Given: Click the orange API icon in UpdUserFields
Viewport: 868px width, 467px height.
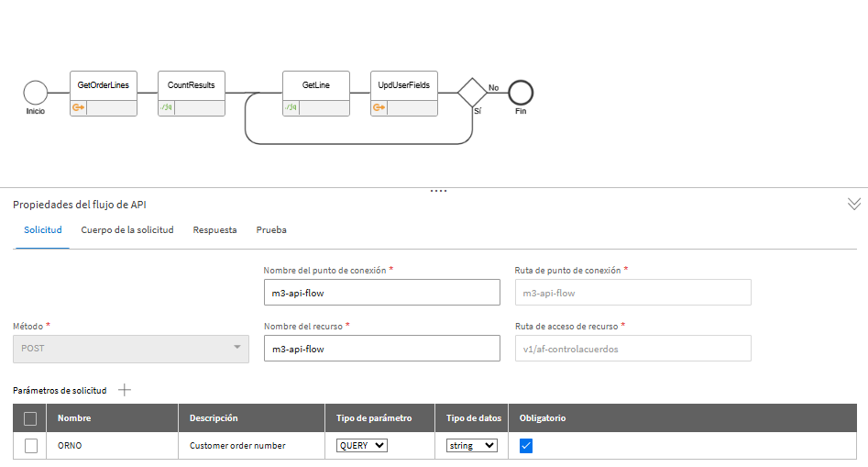Looking at the screenshot, I should point(379,107).
